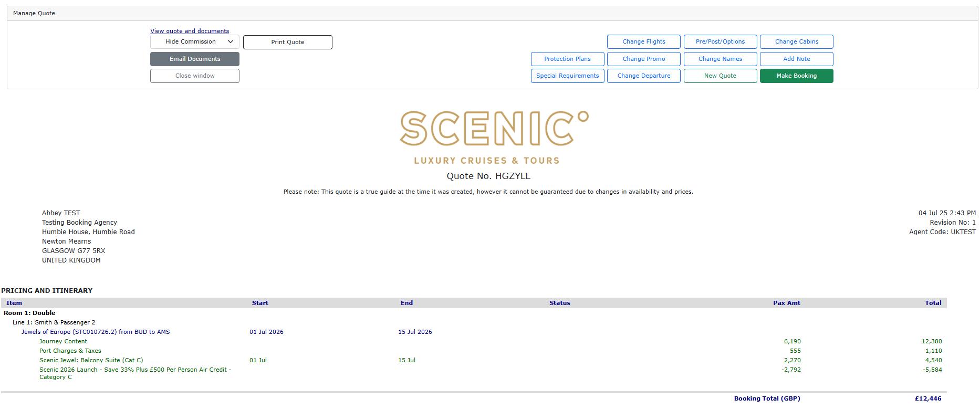Open Special Requirements
The height and width of the screenshot is (410, 980).
(568, 76)
